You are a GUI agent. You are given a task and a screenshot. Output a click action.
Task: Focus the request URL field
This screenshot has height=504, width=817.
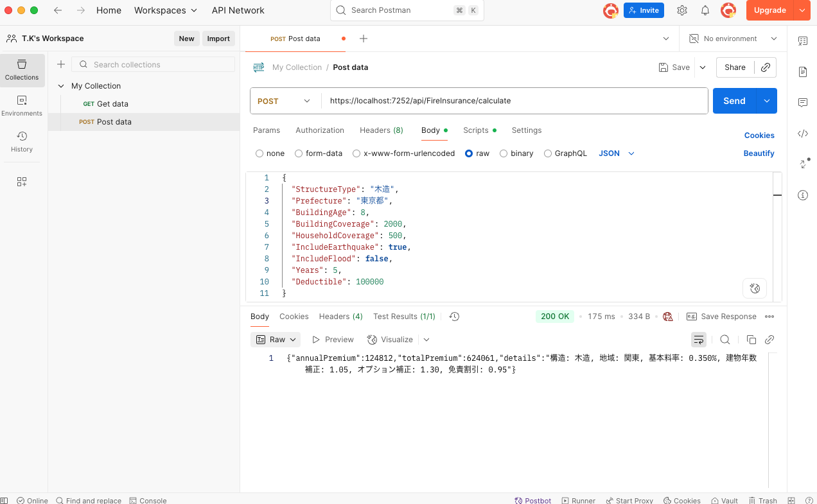(x=514, y=101)
